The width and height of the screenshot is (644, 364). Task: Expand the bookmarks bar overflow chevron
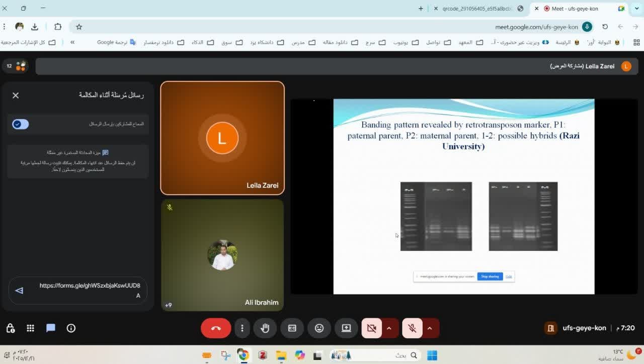[72, 42]
